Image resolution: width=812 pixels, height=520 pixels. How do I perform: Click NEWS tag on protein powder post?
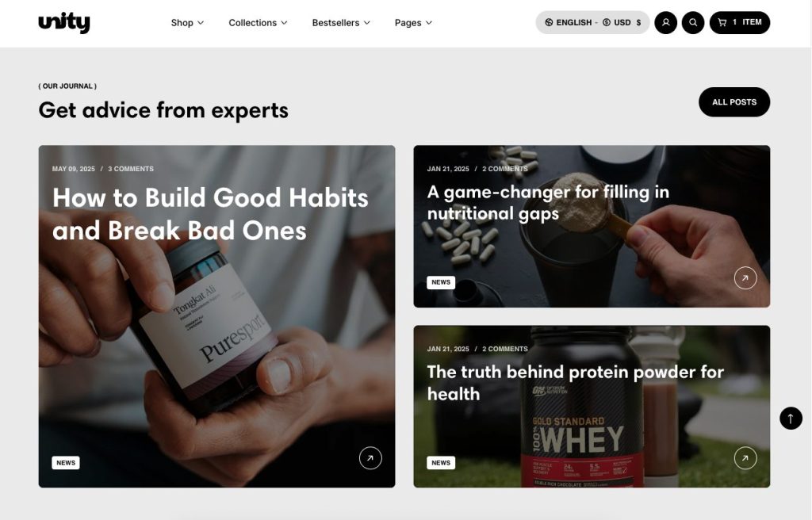tap(441, 462)
